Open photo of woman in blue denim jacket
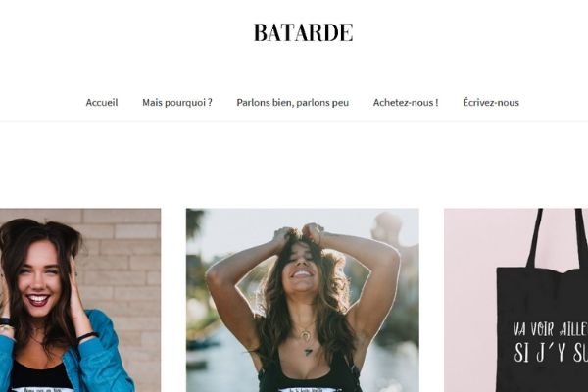Screen dimensions: 588x392 click(80, 300)
